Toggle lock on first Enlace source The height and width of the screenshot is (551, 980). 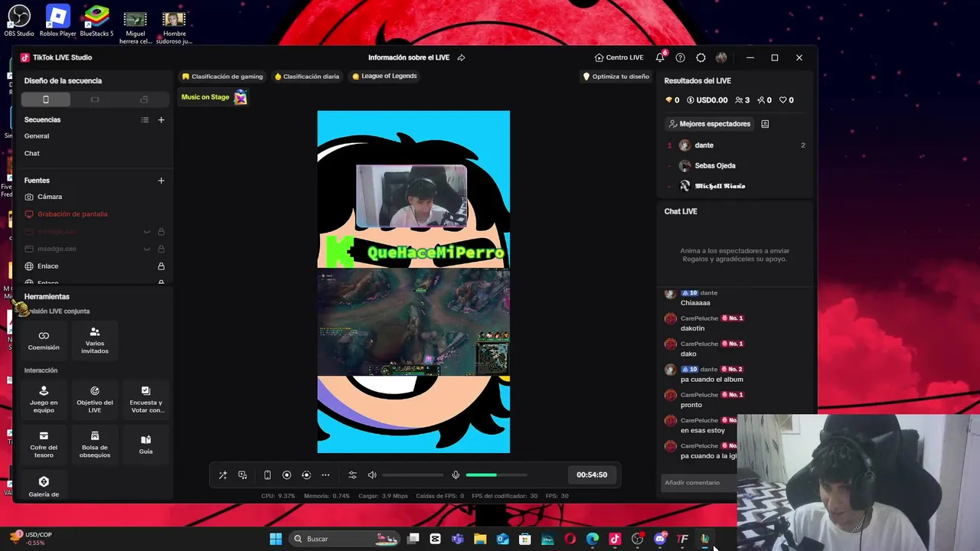pyautogui.click(x=161, y=266)
